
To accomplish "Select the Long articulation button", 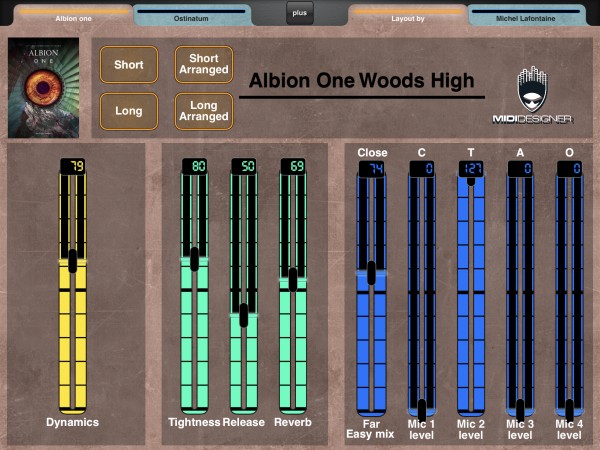I will 129,111.
